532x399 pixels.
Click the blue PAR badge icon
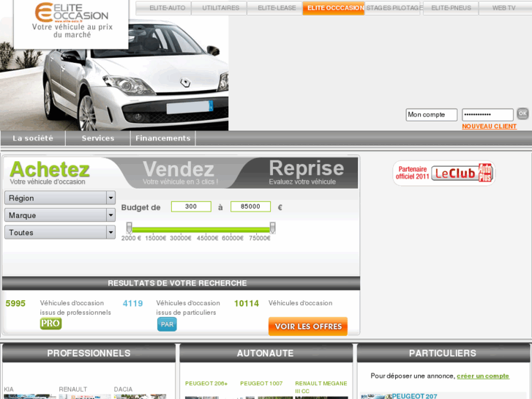[x=167, y=324]
